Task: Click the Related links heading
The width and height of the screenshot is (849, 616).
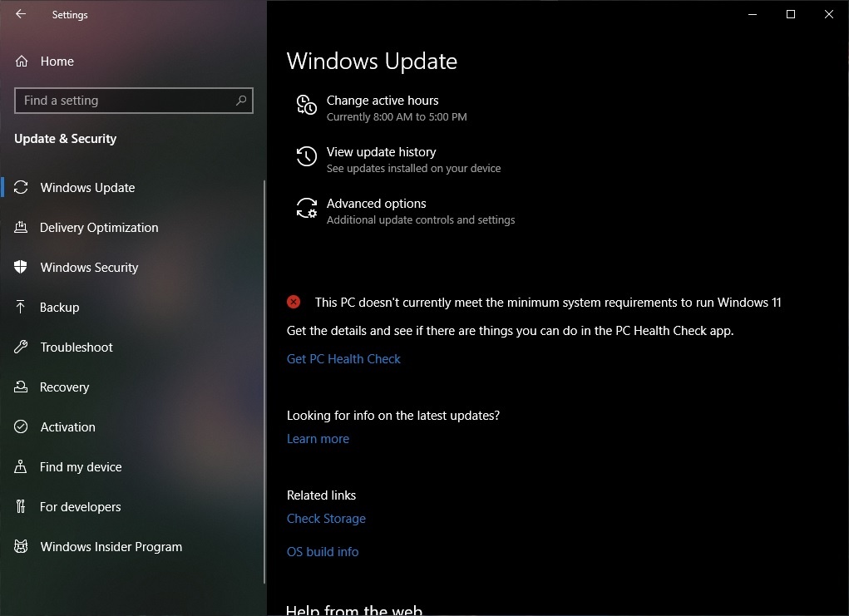Action: (321, 495)
